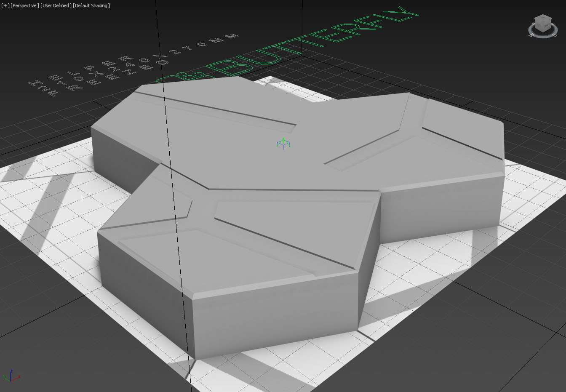The width and height of the screenshot is (566, 392).
Task: Click the green-blue pivot gizmo on the model
Action: pos(283,144)
